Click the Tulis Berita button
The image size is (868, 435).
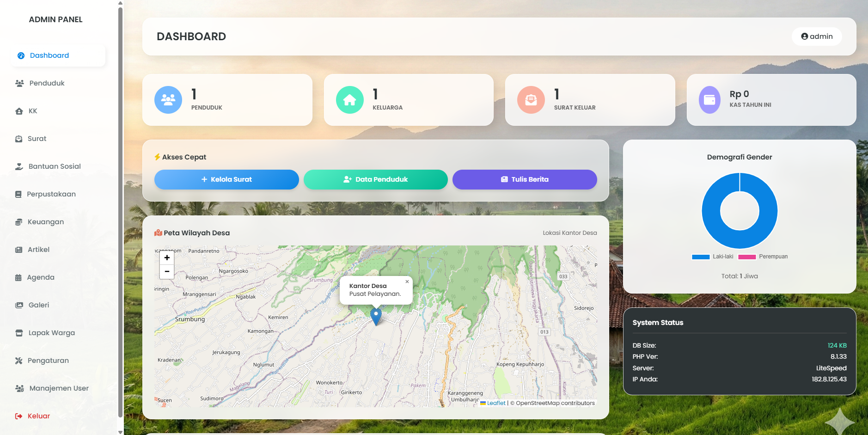click(525, 179)
